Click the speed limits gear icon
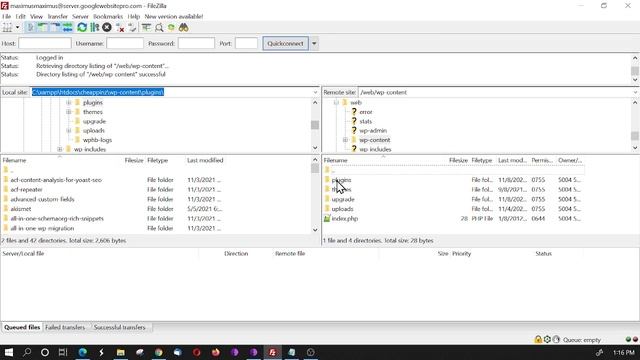This screenshot has height=360, width=640. pyautogui.click(x=547, y=340)
